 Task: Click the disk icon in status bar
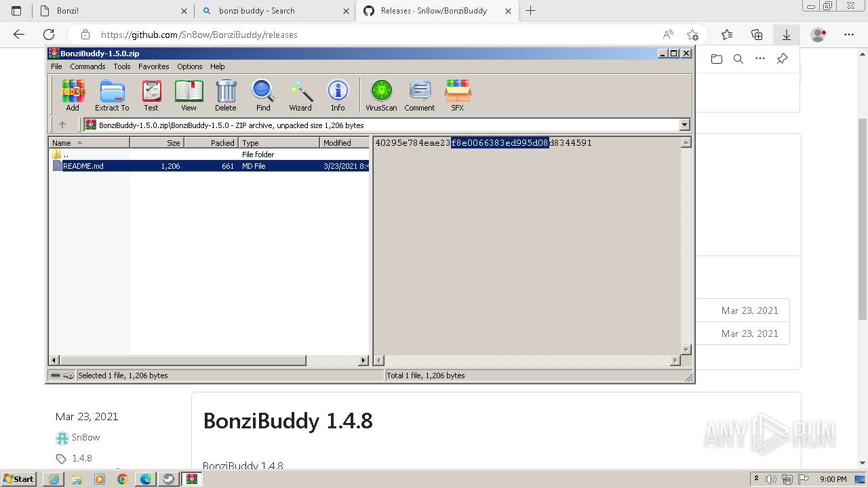(56, 375)
